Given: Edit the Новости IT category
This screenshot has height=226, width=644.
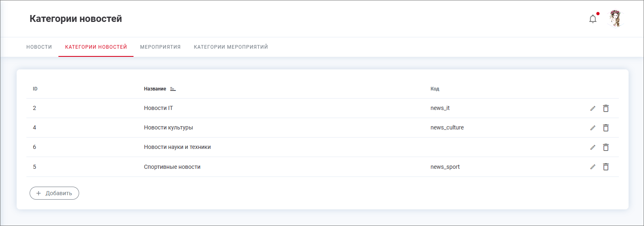Looking at the screenshot, I should tap(593, 108).
